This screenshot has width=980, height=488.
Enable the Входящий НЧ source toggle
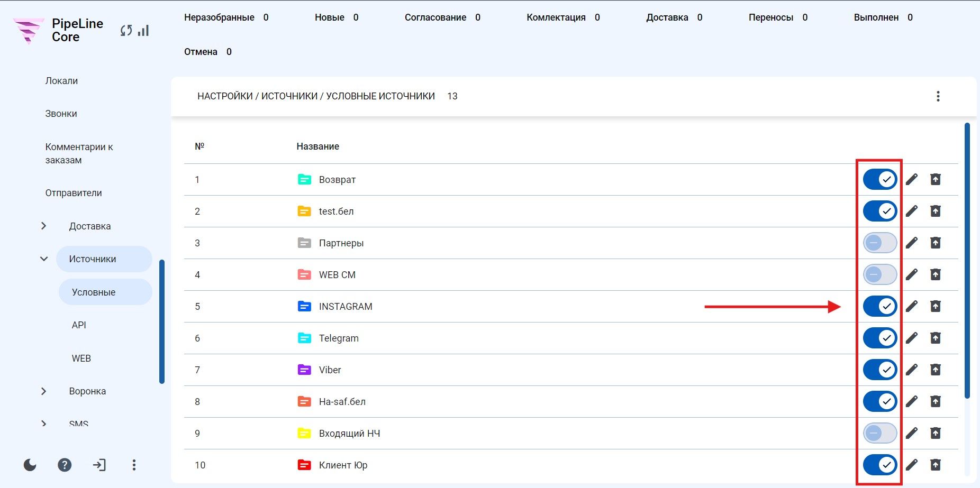pyautogui.click(x=880, y=434)
